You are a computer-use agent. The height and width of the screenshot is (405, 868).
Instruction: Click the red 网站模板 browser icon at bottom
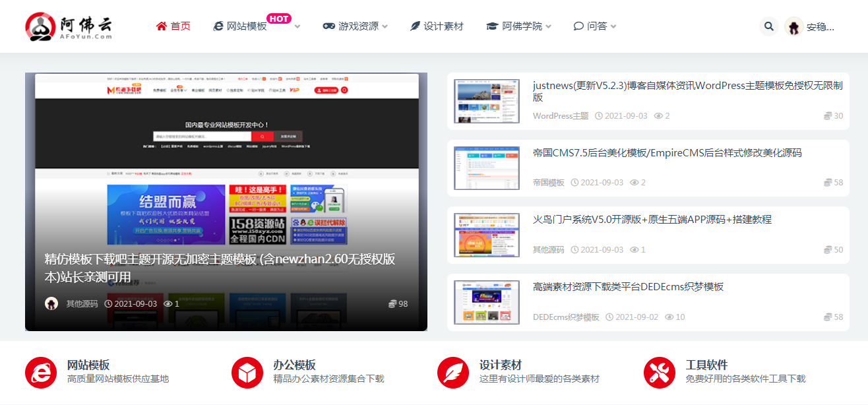pos(40,373)
